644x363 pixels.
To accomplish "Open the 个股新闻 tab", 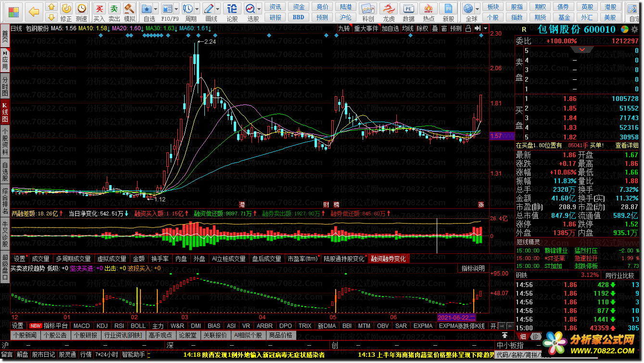I will (x=25, y=335).
